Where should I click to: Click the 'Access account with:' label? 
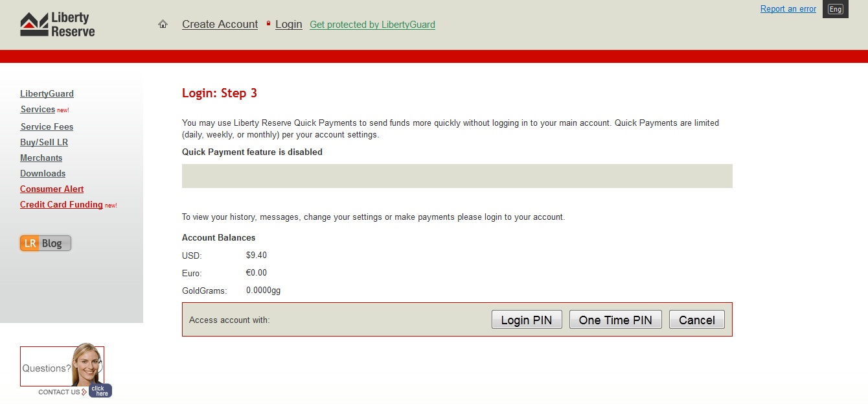click(x=229, y=320)
